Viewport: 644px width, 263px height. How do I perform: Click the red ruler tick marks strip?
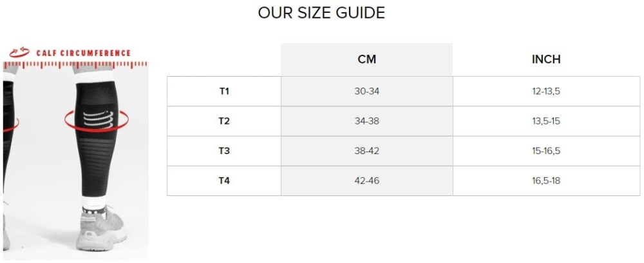click(x=75, y=64)
